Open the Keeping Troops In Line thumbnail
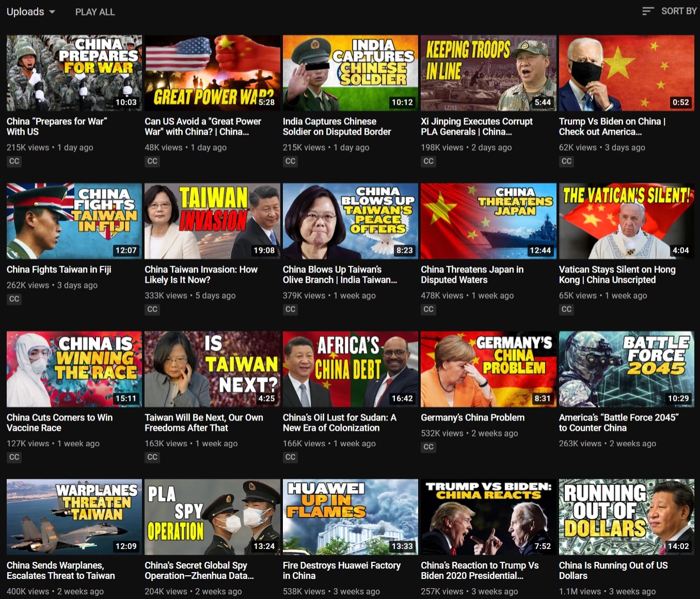This screenshot has height=599, width=700. [488, 73]
